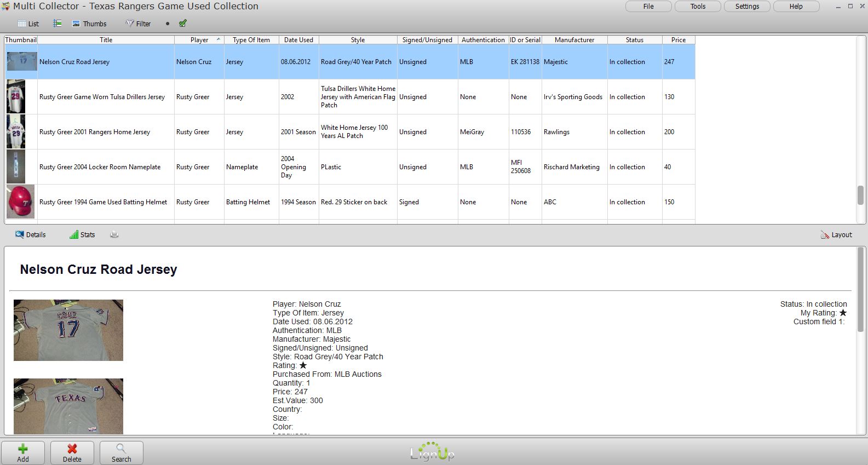Sort by the Type Of Item column

251,40
